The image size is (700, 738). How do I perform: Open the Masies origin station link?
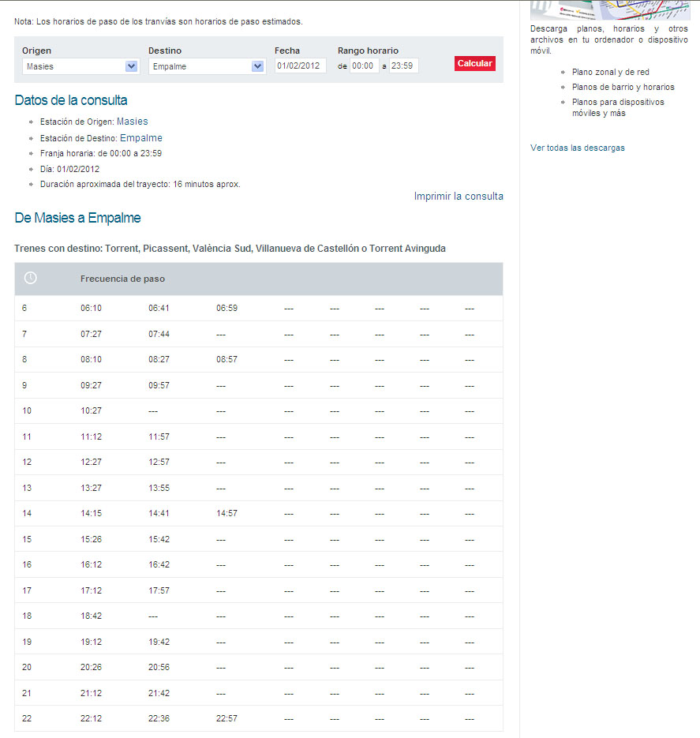click(x=132, y=122)
